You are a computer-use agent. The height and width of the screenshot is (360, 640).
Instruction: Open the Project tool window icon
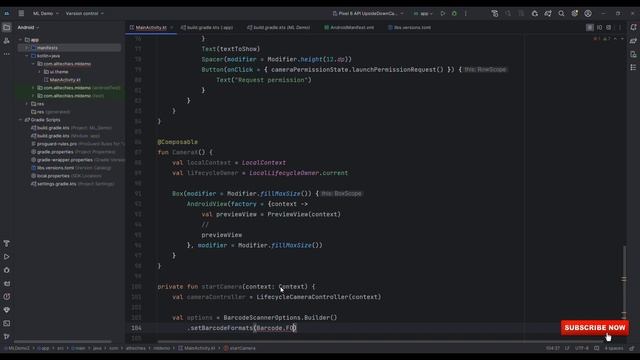7,28
